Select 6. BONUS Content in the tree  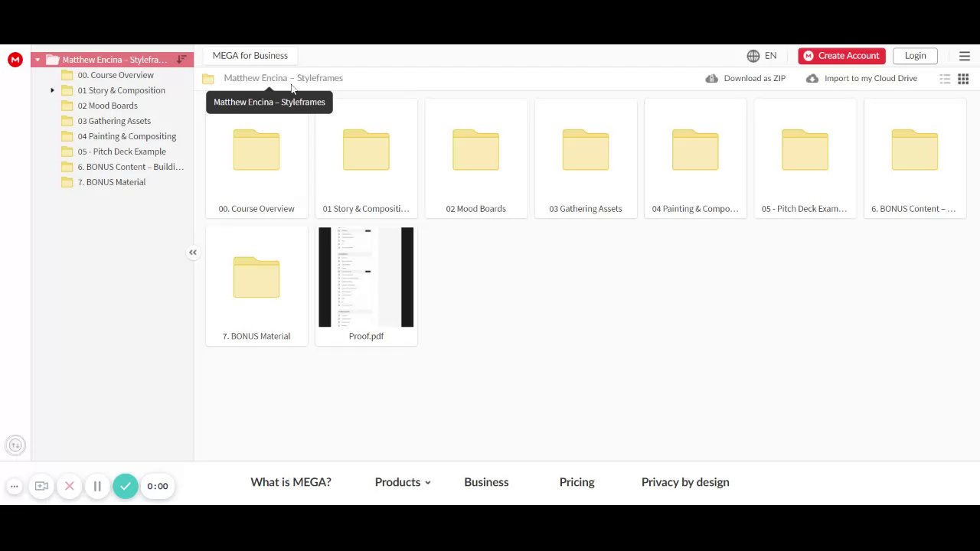click(130, 167)
